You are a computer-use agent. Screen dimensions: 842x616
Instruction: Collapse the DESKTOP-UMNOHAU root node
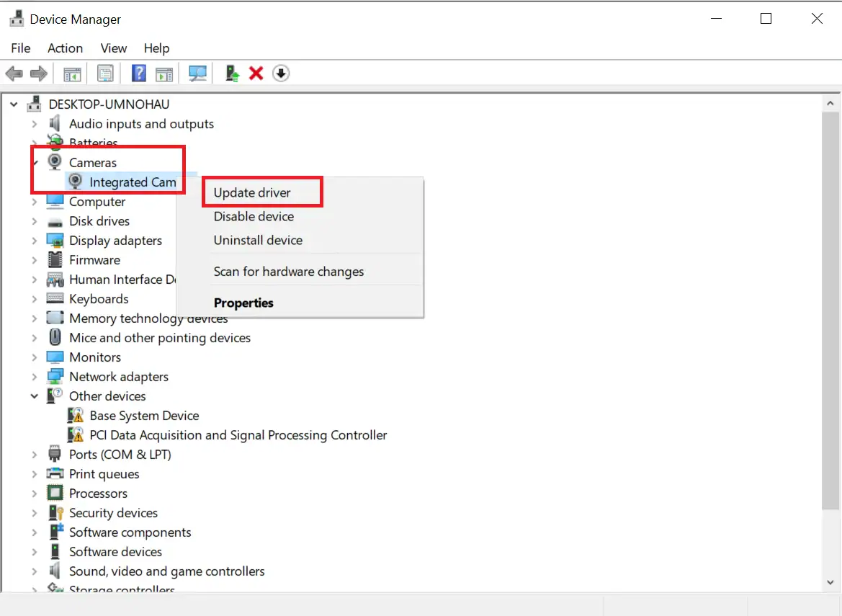pos(14,104)
